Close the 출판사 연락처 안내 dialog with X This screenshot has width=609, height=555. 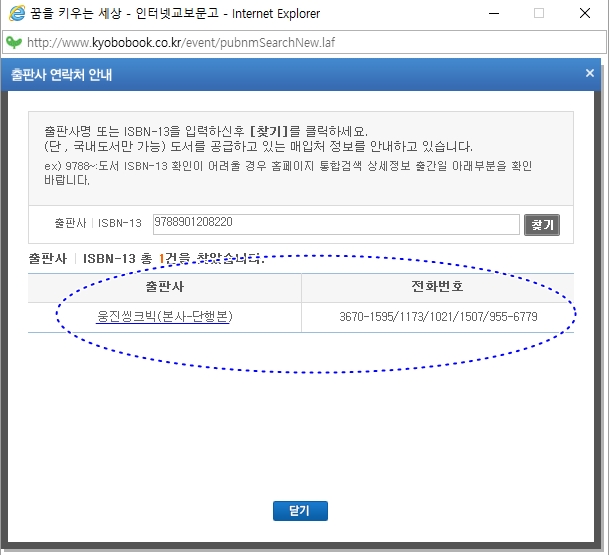(590, 73)
